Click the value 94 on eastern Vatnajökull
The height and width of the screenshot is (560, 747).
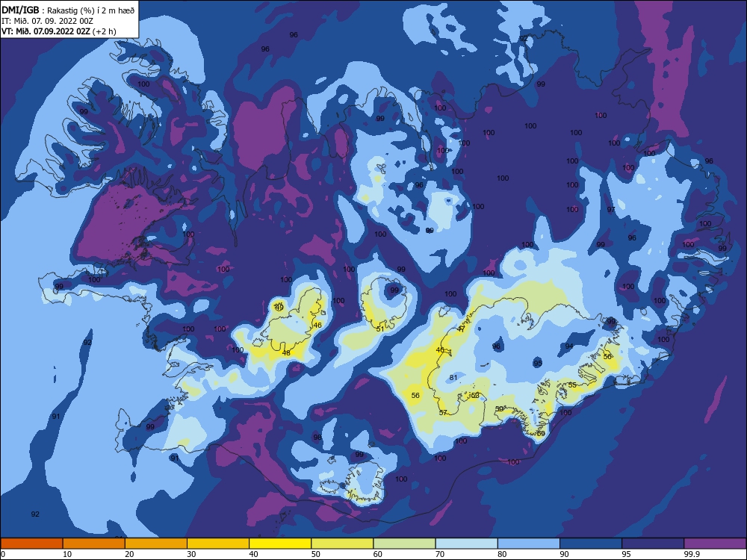(568, 346)
